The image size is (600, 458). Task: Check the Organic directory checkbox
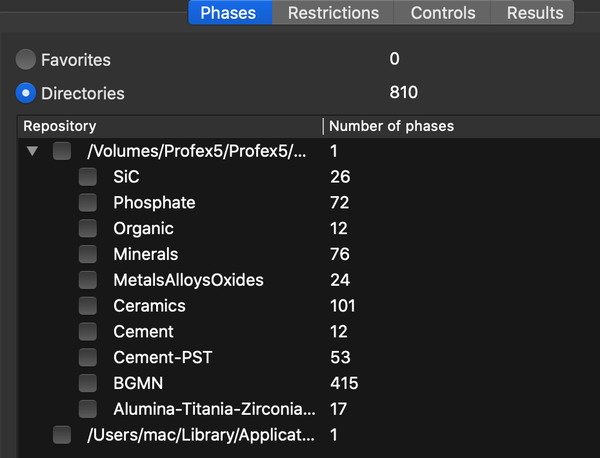click(x=88, y=228)
